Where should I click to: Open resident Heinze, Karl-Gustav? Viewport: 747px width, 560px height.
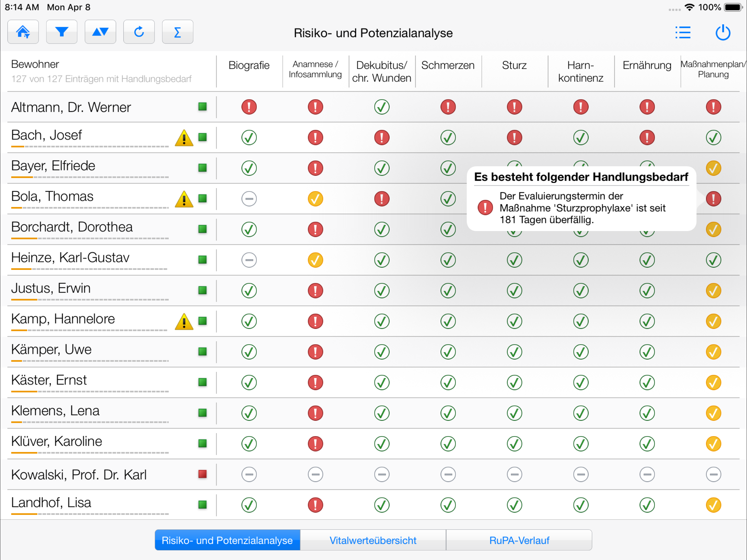pos(70,258)
